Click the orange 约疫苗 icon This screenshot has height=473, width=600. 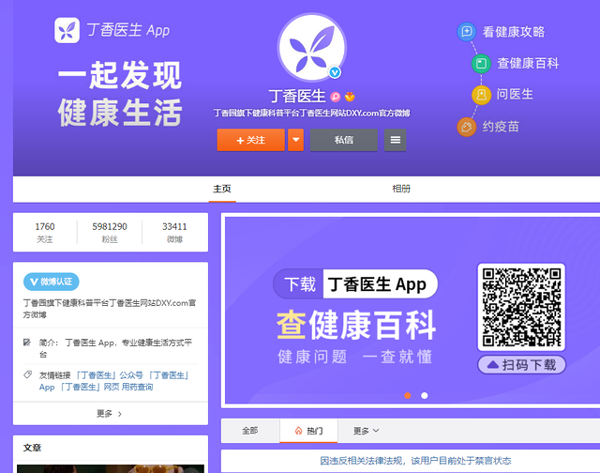coord(466,127)
